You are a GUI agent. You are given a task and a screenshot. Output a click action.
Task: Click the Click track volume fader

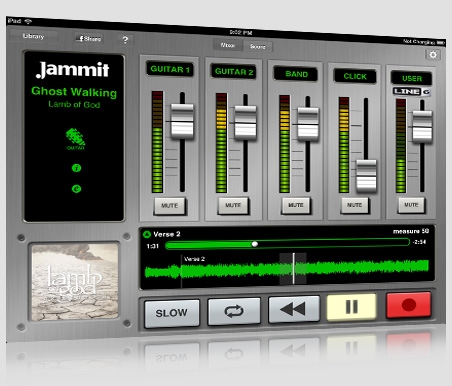(x=366, y=176)
